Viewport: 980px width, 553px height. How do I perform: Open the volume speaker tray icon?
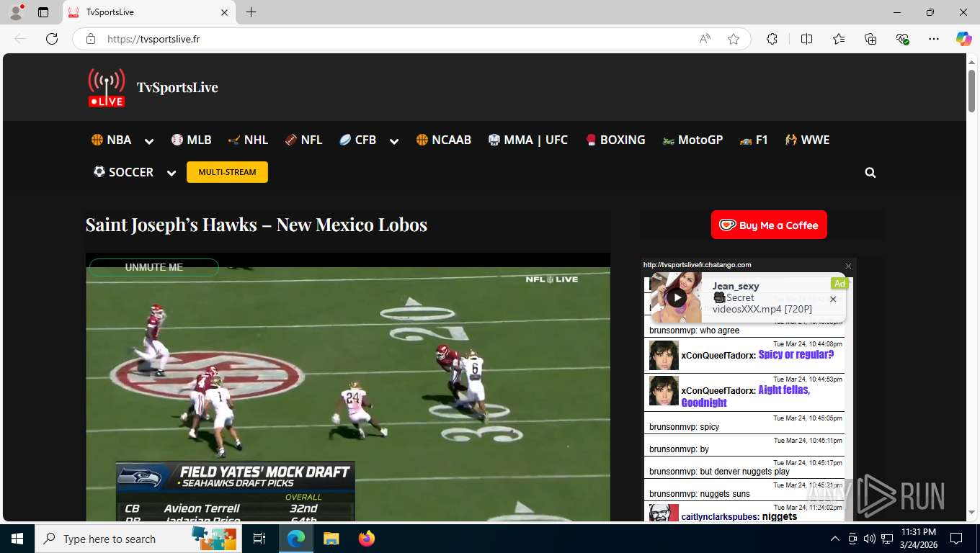tap(869, 539)
